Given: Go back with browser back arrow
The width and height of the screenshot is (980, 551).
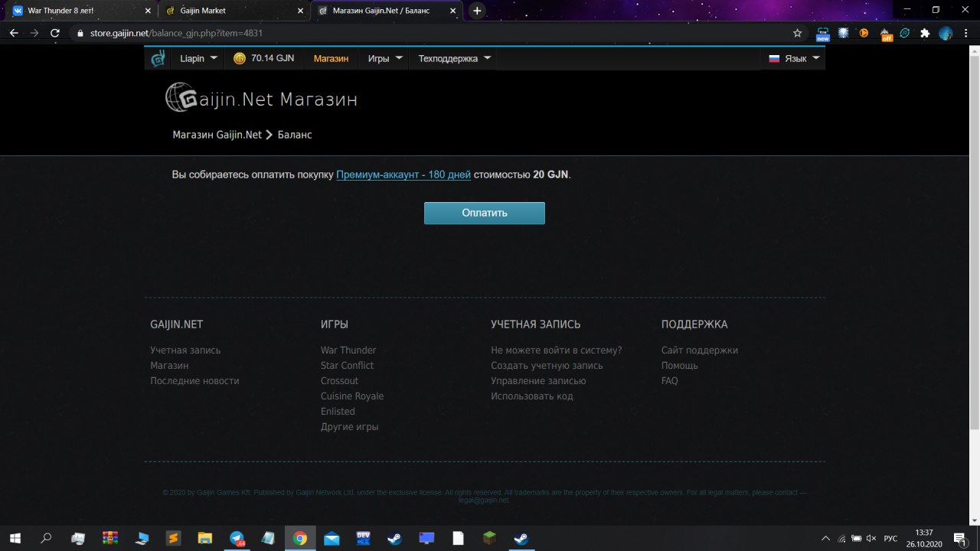Looking at the screenshot, I should point(14,33).
